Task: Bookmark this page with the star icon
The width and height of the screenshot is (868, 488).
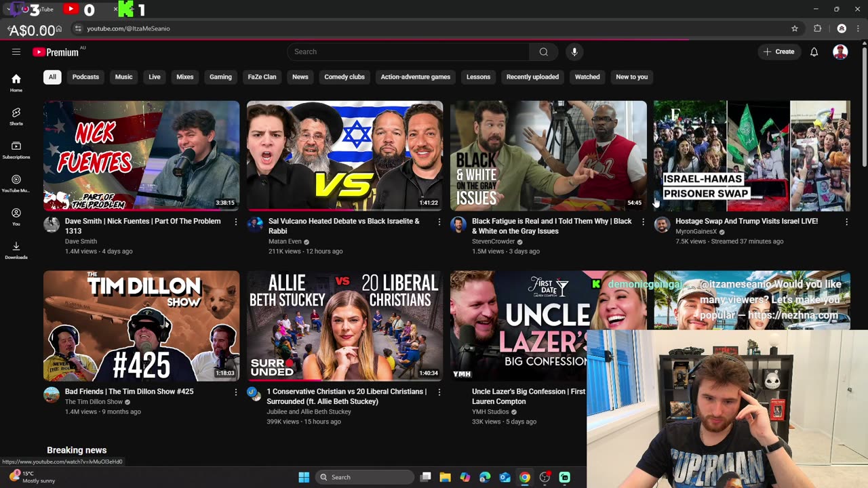Action: coord(795,28)
